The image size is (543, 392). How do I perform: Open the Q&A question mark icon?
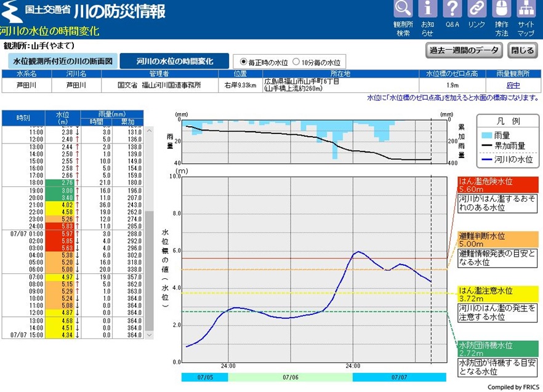(x=452, y=9)
